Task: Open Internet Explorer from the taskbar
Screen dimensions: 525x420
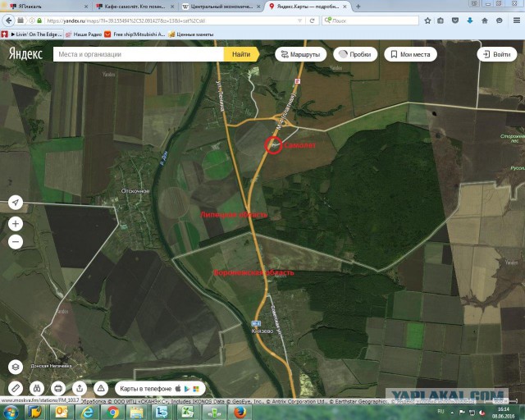Action: click(87, 412)
